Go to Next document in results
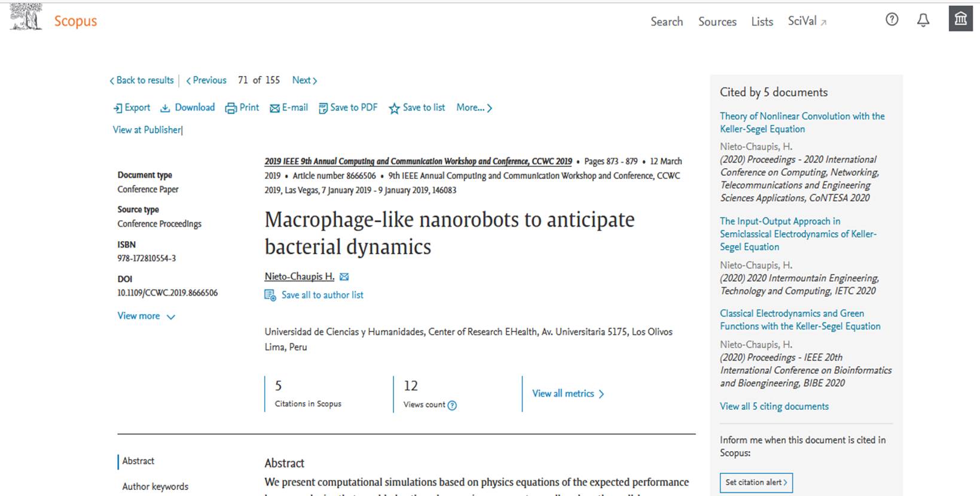The height and width of the screenshot is (496, 980). click(304, 80)
